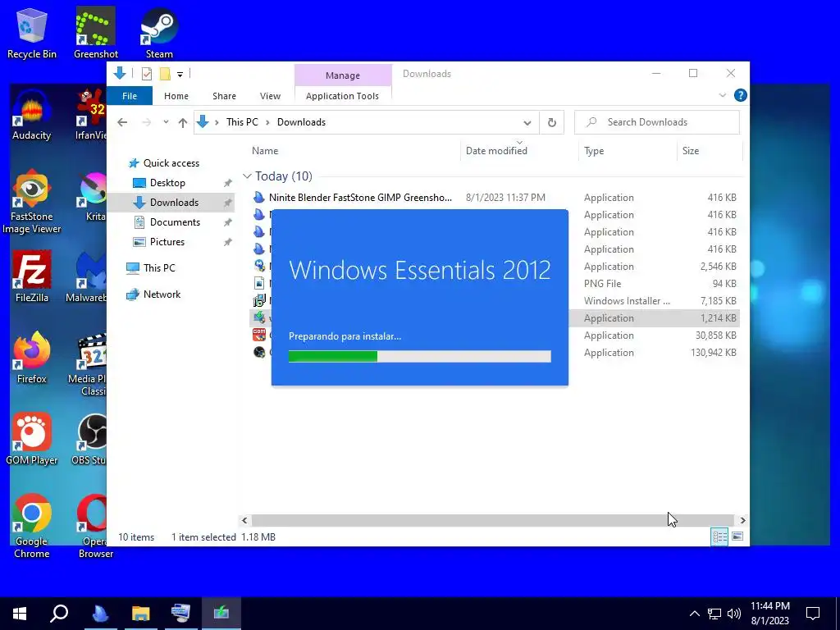Image resolution: width=840 pixels, height=630 pixels.
Task: Open the Share ribbon tab
Action: point(224,96)
